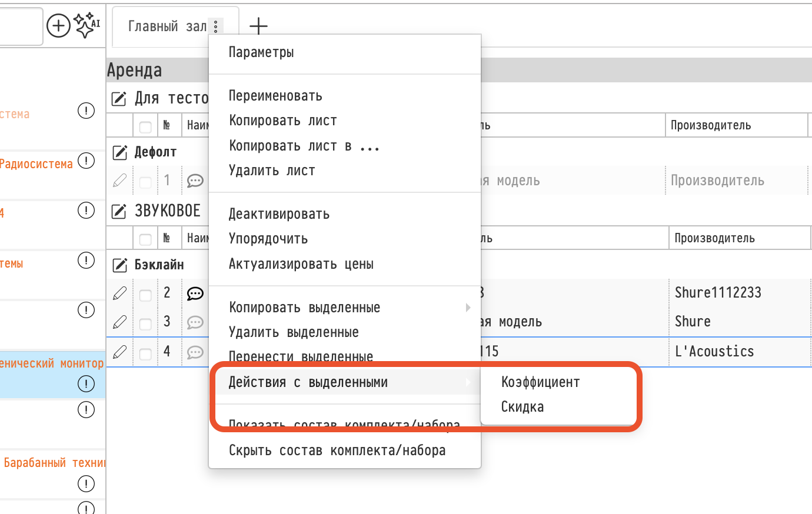Choose Копировать лист в ... option
This screenshot has height=514, width=812.
click(x=304, y=146)
